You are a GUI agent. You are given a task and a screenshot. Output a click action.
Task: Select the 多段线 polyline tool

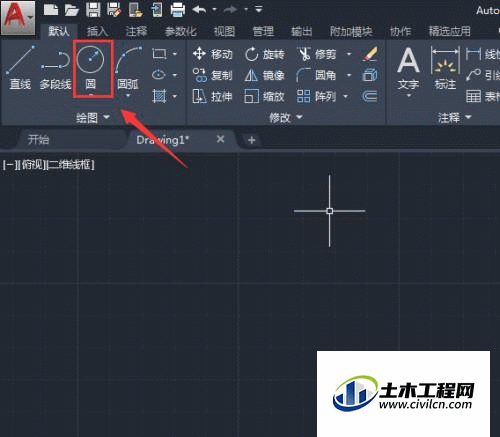point(55,70)
